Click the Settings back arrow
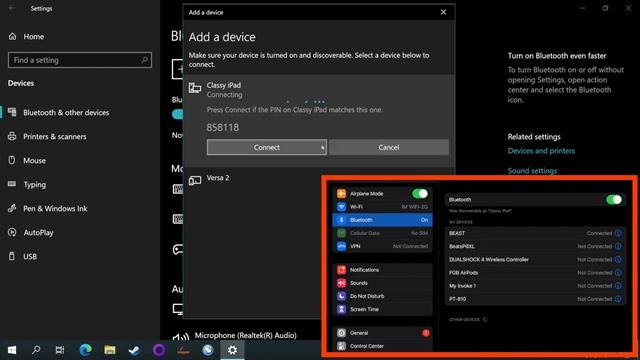This screenshot has height=360, width=640. point(12,8)
